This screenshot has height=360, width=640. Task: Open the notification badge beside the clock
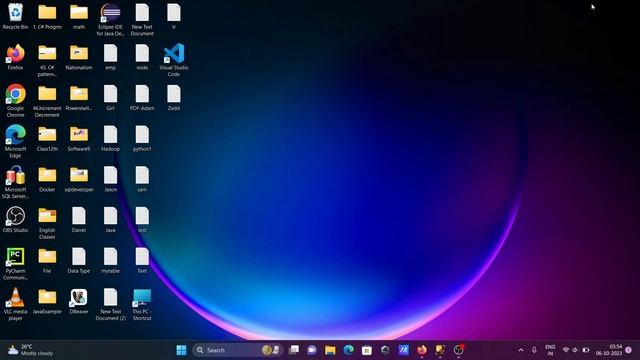[629, 350]
